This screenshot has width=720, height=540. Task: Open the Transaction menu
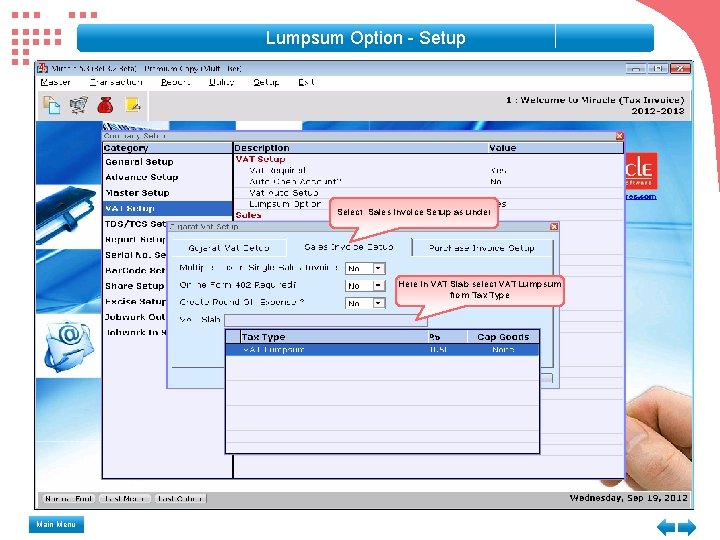[116, 82]
